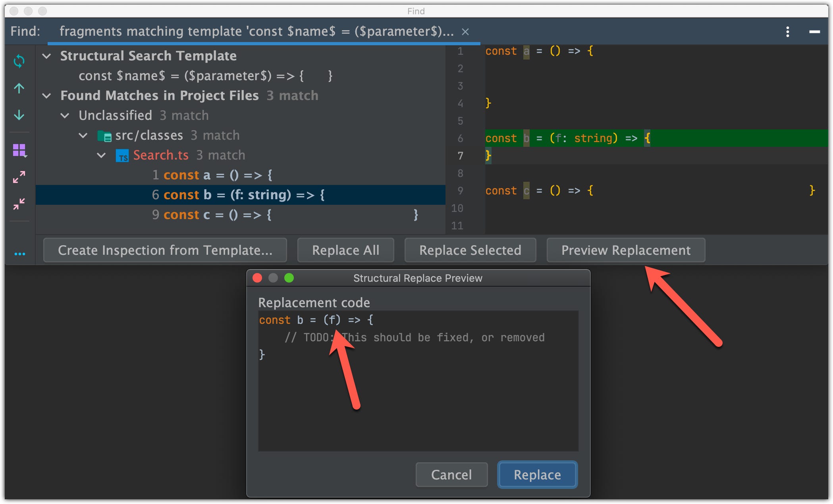Click the Replace All button
Screen dimensions: 833x504
[x=345, y=250]
